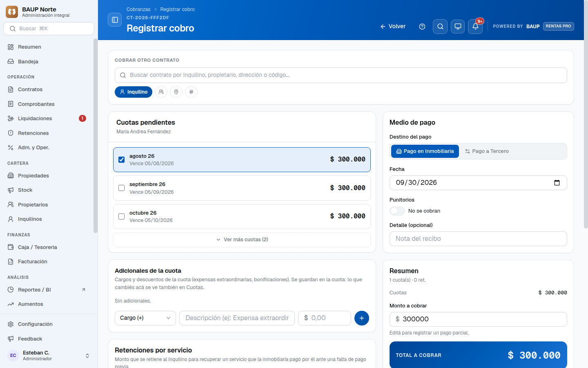The height and width of the screenshot is (368, 588).
Task: Click the Liquidaciones red badge
Action: [82, 119]
